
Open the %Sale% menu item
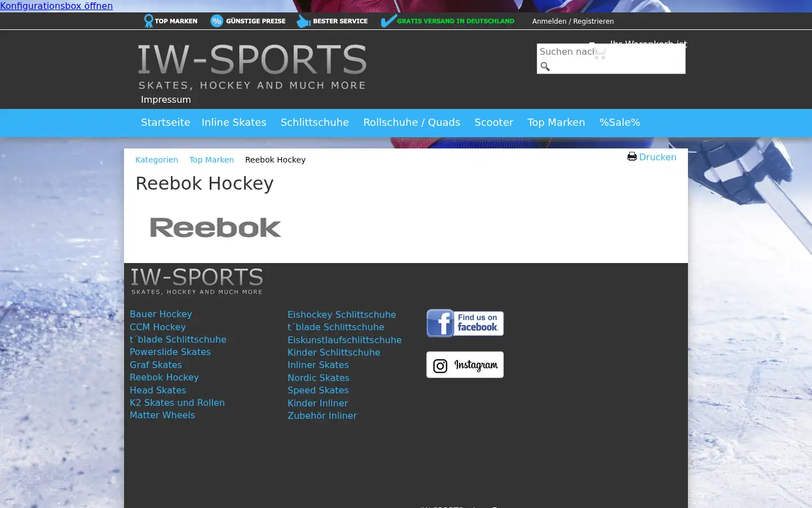pos(620,122)
